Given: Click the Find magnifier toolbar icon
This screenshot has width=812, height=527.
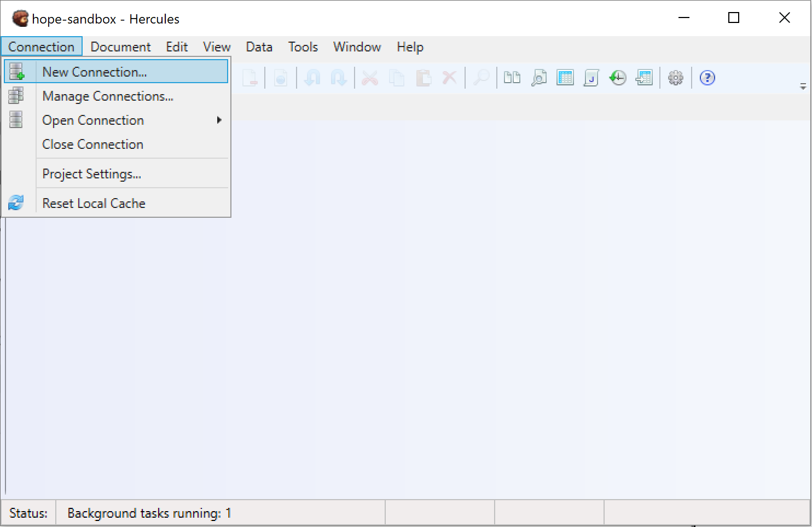Looking at the screenshot, I should [482, 78].
